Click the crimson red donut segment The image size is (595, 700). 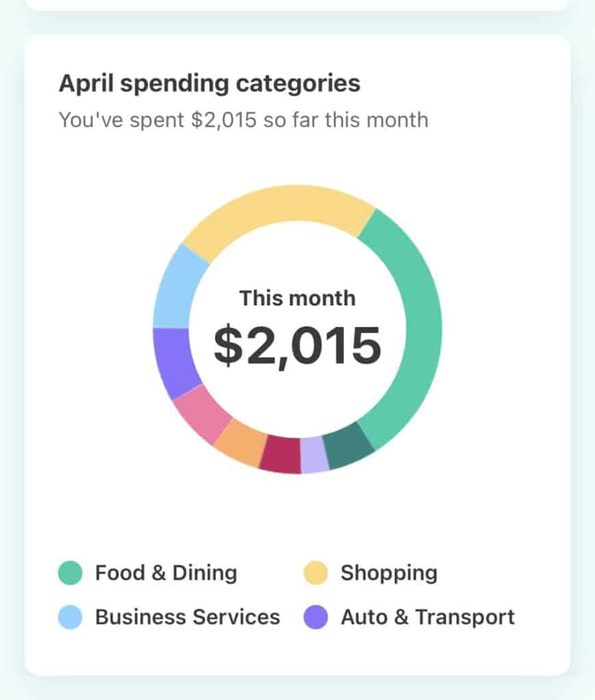click(x=280, y=455)
